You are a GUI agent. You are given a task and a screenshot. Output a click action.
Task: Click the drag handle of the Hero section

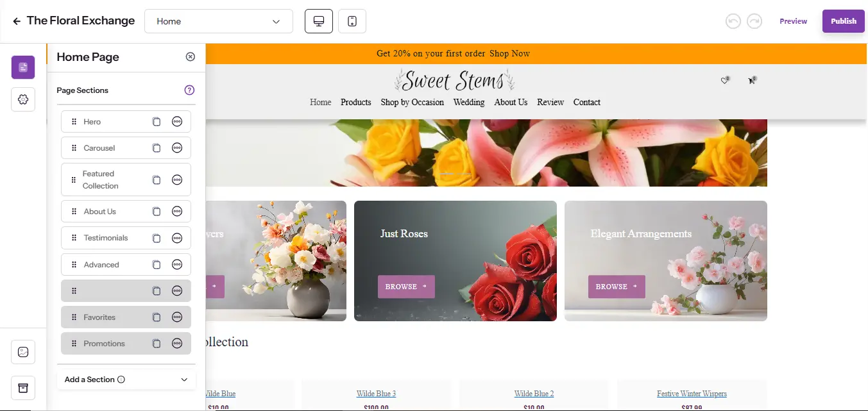(74, 122)
